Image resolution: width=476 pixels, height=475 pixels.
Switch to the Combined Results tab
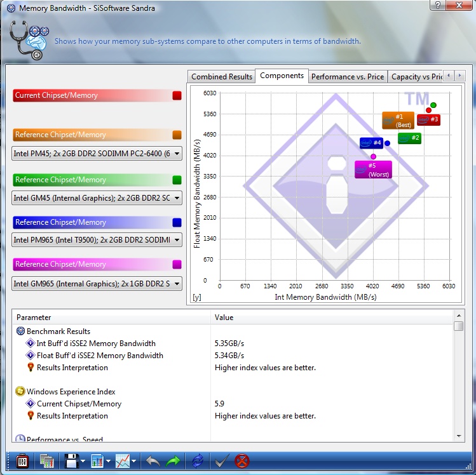point(222,77)
